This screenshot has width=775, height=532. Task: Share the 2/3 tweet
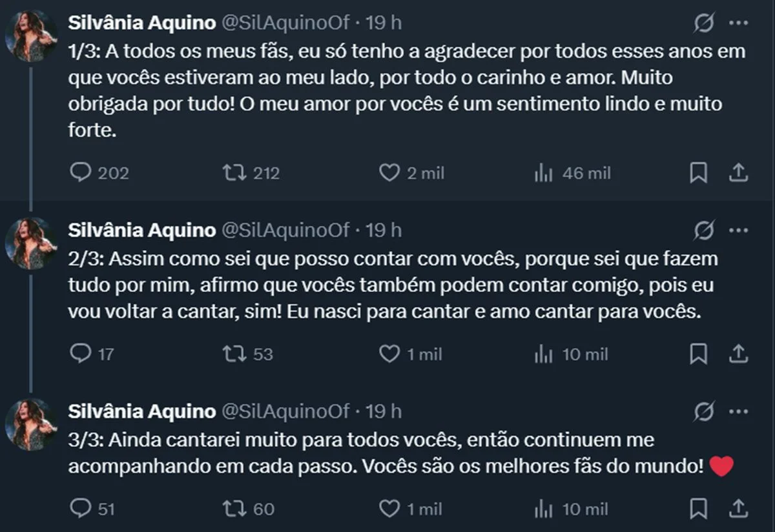click(738, 353)
